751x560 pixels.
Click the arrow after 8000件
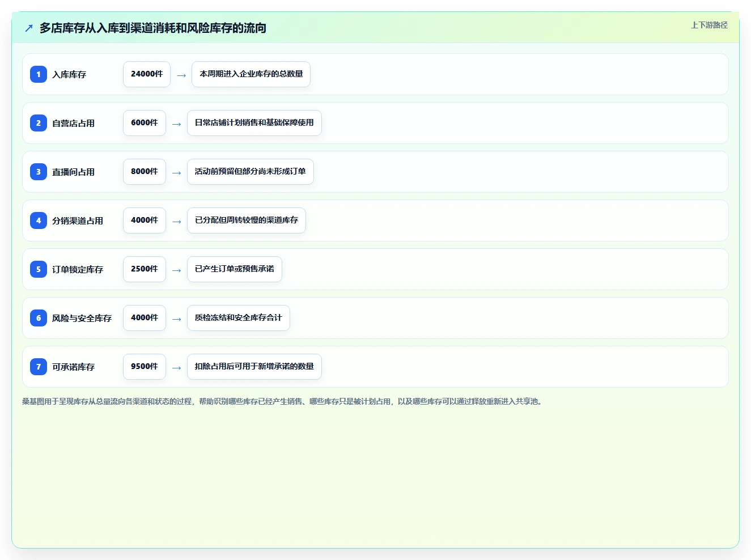tap(177, 172)
